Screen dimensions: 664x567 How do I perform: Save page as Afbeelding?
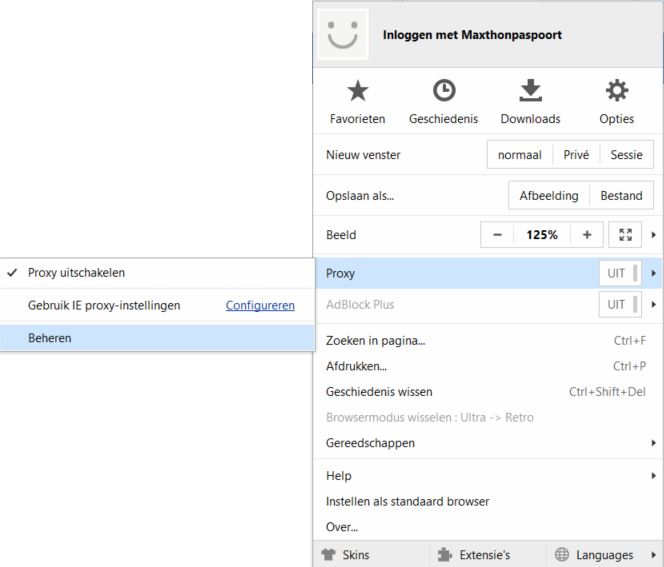tap(549, 196)
